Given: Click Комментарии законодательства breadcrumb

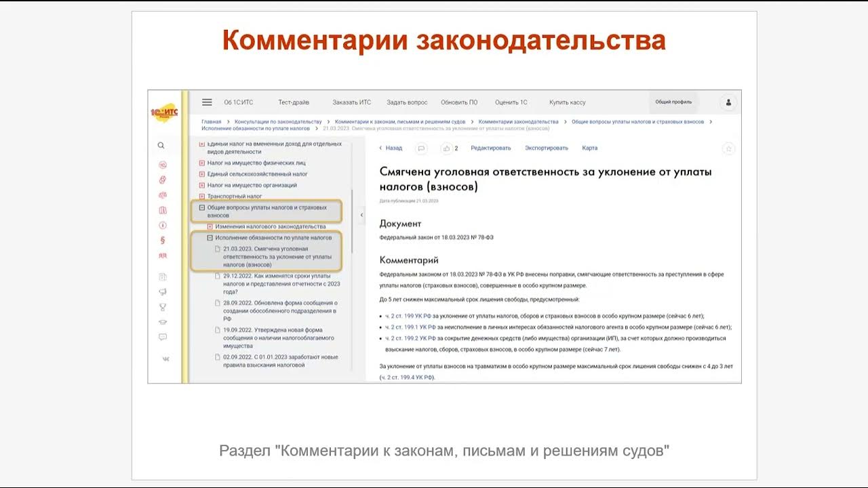Looking at the screenshot, I should point(519,121).
